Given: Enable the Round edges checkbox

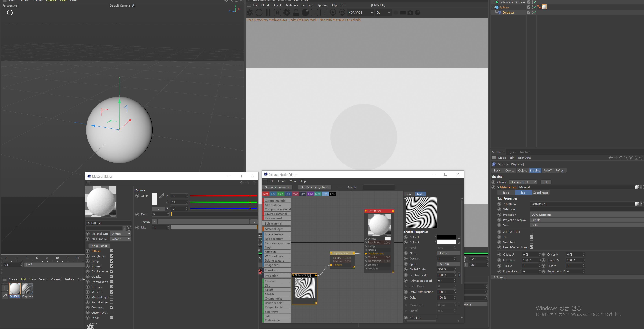Looking at the screenshot, I should (111, 302).
